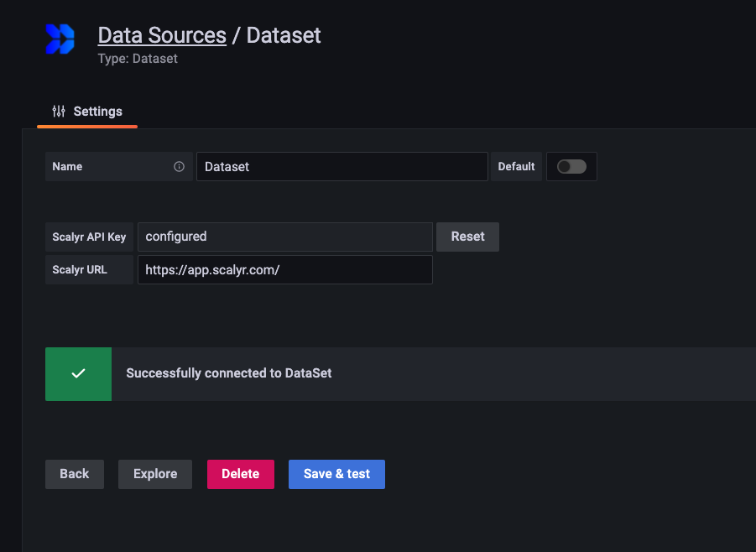This screenshot has width=756, height=552.
Task: Click Save & test button
Action: click(x=336, y=474)
